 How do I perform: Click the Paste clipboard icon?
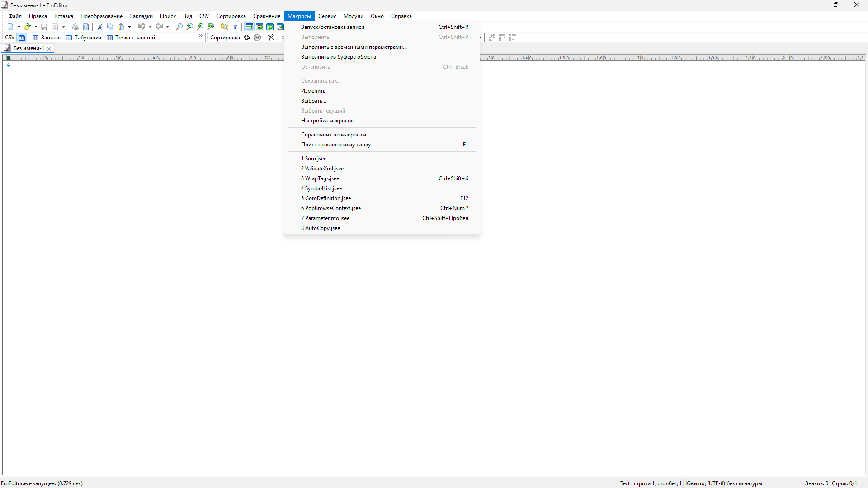tap(121, 27)
